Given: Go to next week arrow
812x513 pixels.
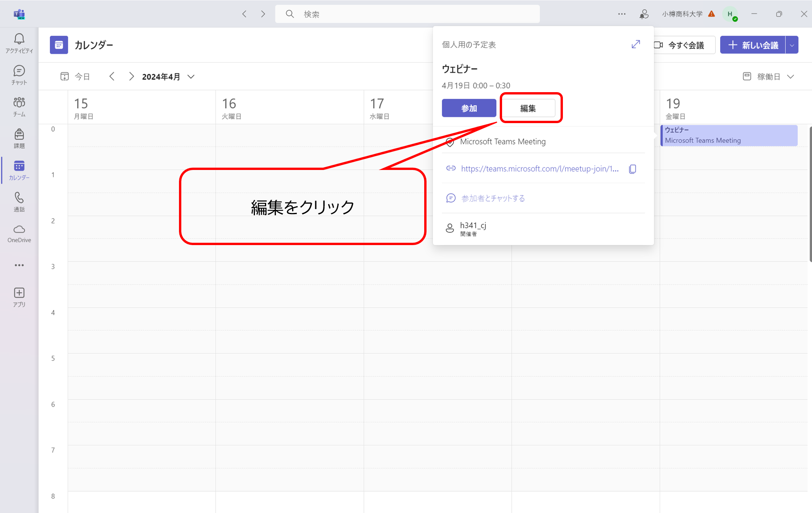Looking at the screenshot, I should tap(131, 77).
